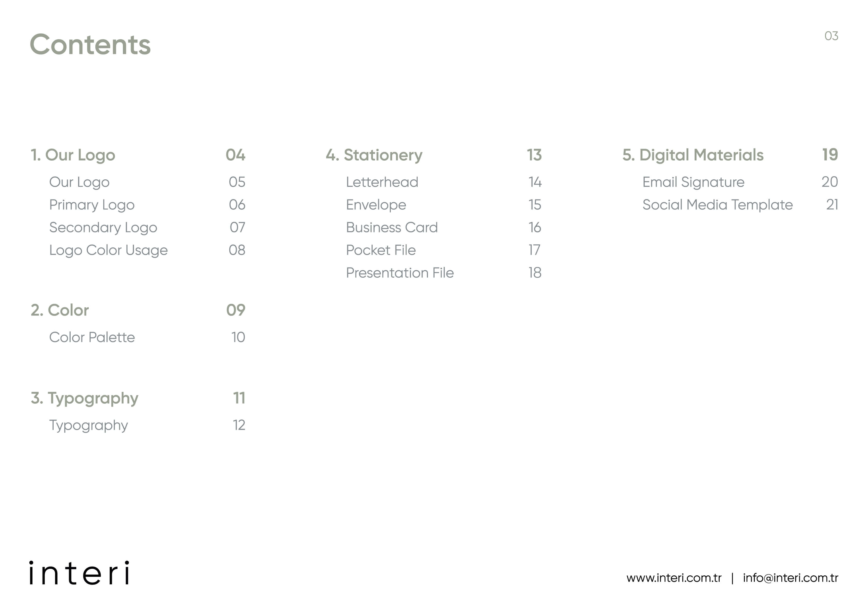Go to the Our Logo section heading
The height and width of the screenshot is (614, 868).
(73, 155)
